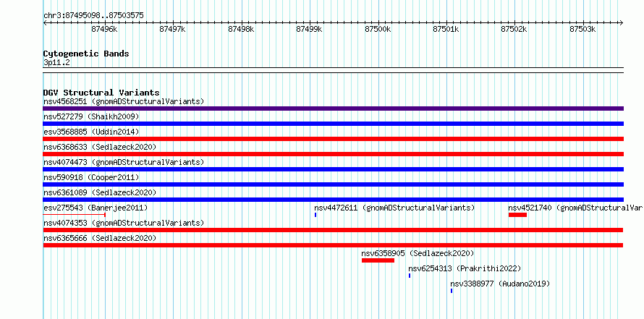Open nsv6365666 (Sedlazeck2020) variant label
Viewport: 644px width, 319px height.
100,238
